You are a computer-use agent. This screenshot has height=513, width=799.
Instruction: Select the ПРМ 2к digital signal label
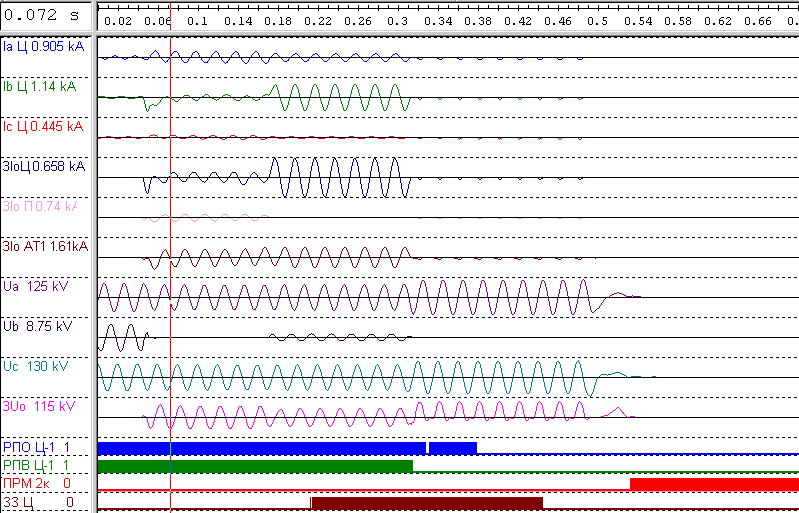point(37,483)
